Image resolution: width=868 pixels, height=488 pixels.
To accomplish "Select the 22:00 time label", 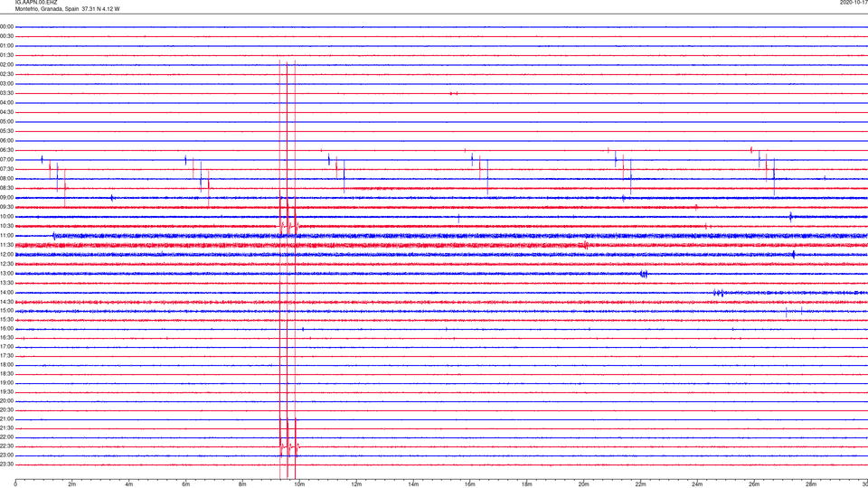I will pyautogui.click(x=6, y=437).
